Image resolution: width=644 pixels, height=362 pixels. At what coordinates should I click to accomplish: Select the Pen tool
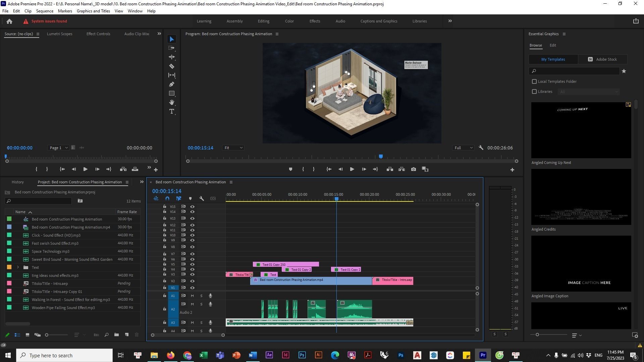click(171, 84)
